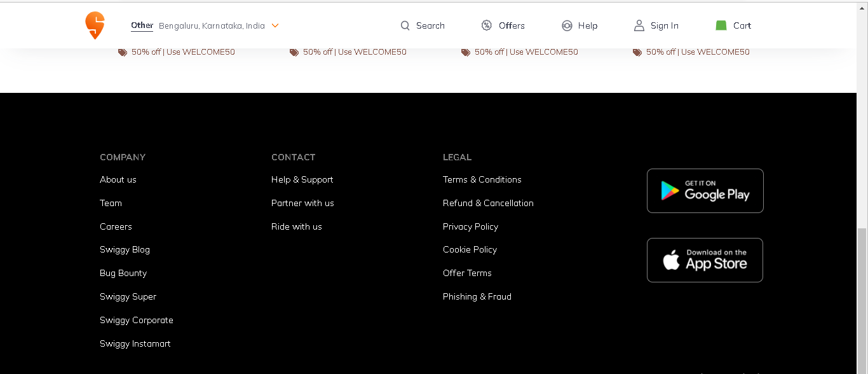Open Terms & Conditions

click(x=482, y=179)
